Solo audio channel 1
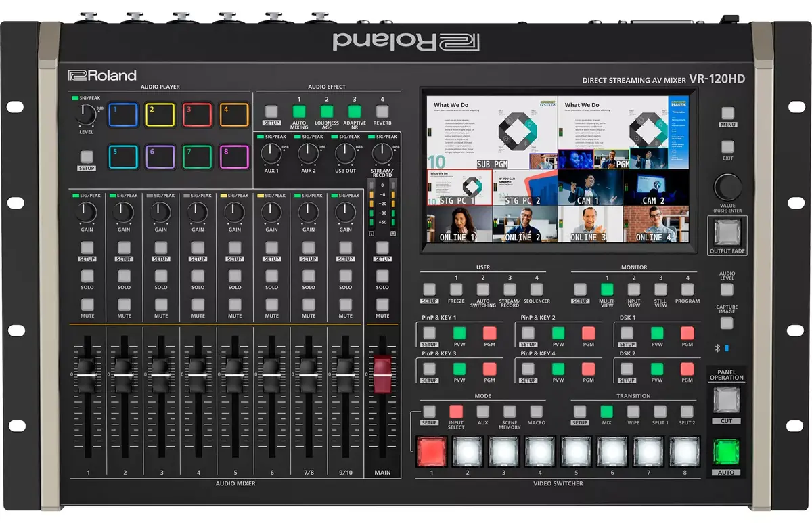812x524 pixels. pos(87,276)
